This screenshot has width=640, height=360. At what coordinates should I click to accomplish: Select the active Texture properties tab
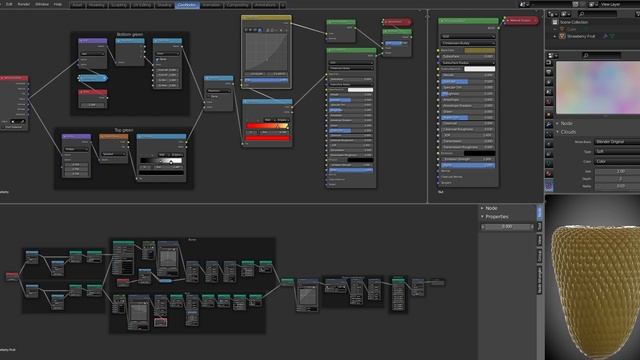click(549, 186)
